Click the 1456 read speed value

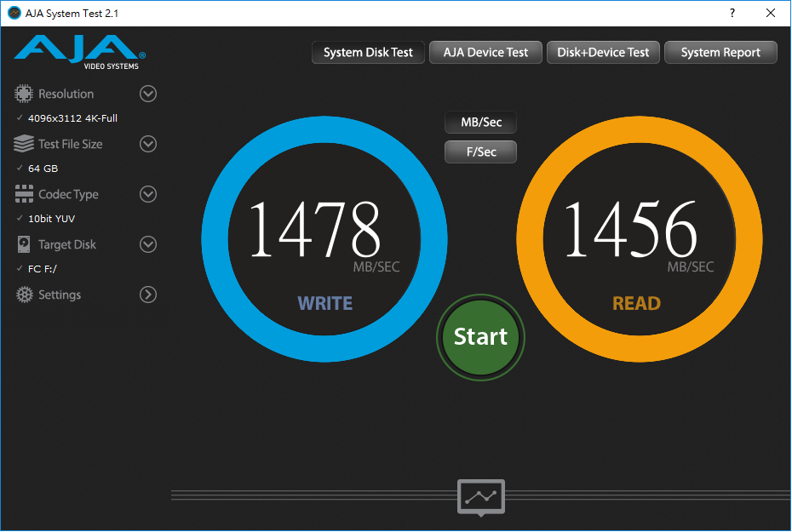(x=630, y=229)
